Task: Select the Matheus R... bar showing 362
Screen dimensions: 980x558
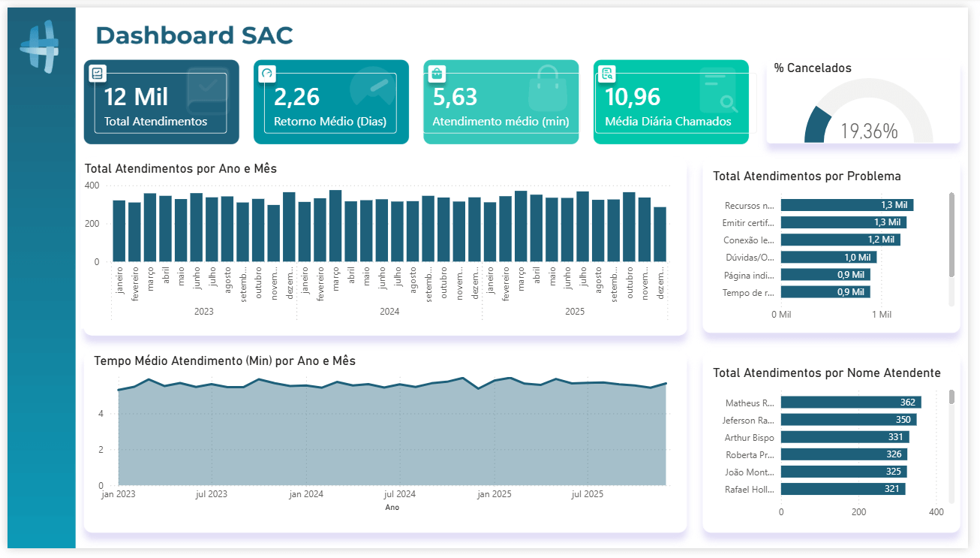Action: point(851,403)
